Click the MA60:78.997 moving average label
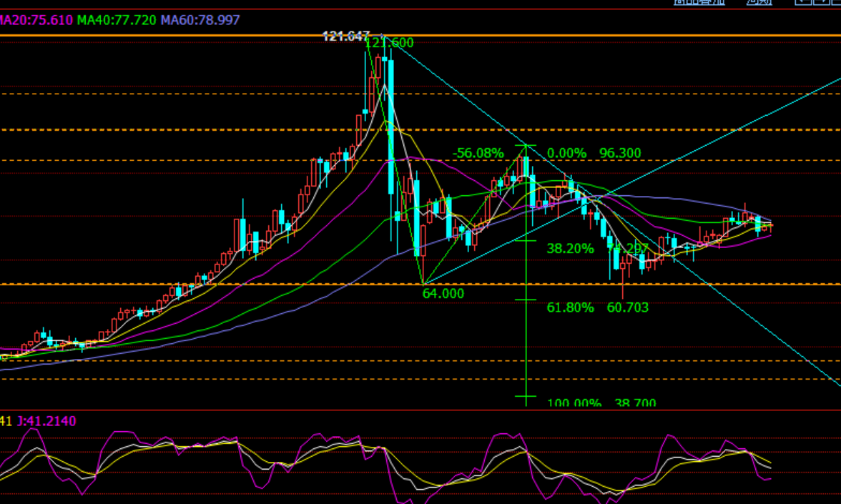The image size is (841, 504). [x=200, y=20]
